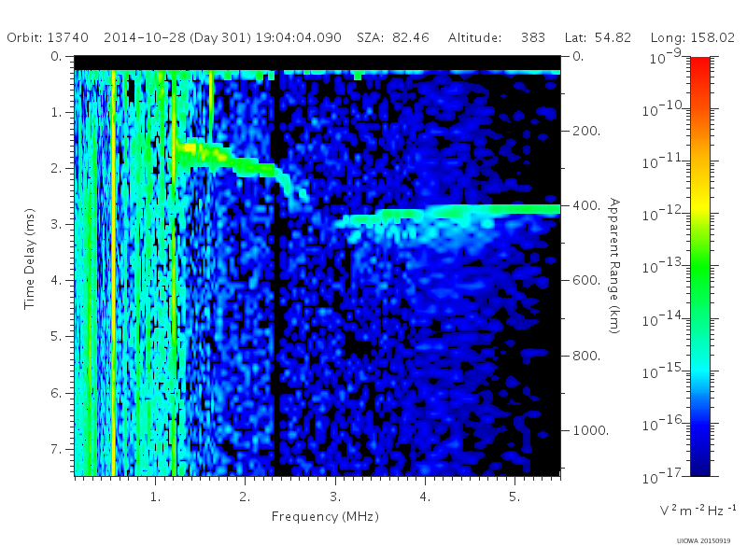Click the frequency tick label '2.'

pos(245,497)
